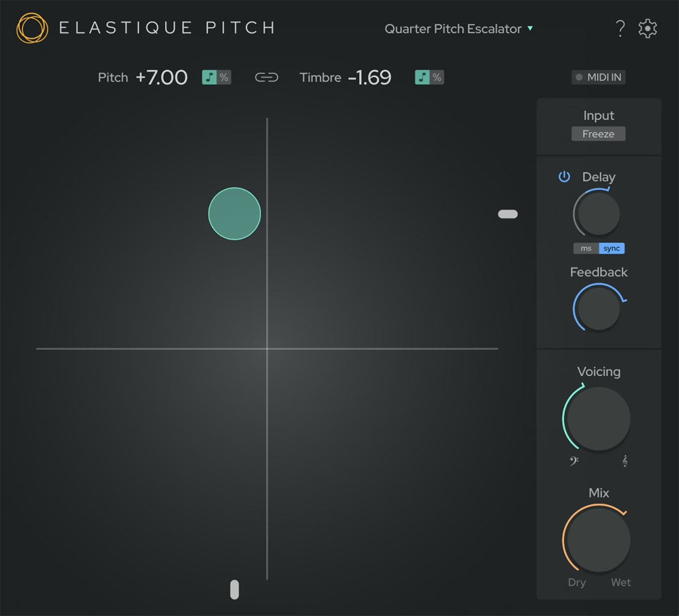The image size is (679, 616).
Task: Click the timbre slider handle on the right edge
Action: pos(508,213)
